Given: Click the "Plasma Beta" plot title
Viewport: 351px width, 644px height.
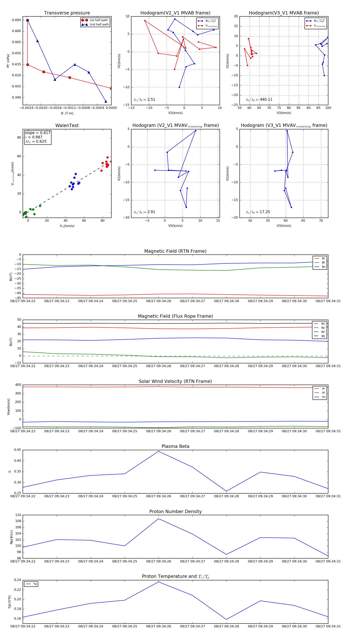Looking at the screenshot, I should tap(175, 447).
